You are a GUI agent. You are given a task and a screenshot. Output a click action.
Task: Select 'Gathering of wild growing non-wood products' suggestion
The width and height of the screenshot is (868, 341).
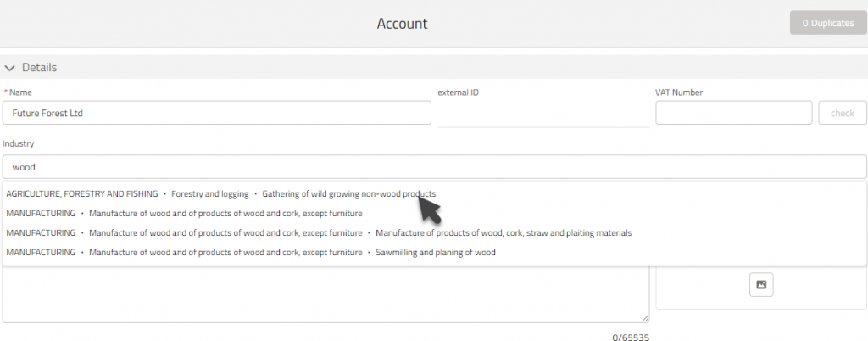[x=348, y=193]
